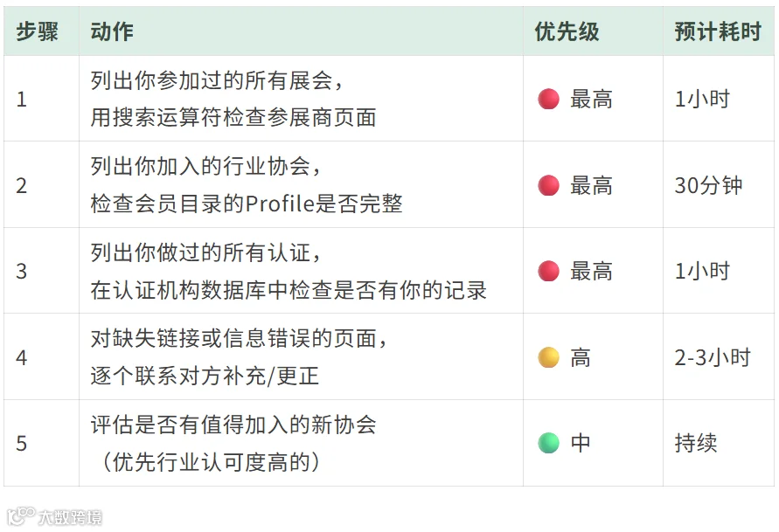This screenshot has height=532, width=779.
Task: Click the 30分钟 duration cell
Action: point(719,185)
